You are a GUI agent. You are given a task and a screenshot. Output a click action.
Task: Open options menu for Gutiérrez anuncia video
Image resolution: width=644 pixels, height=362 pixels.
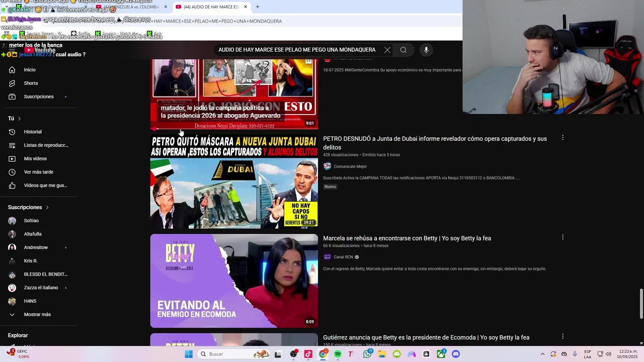562,336
